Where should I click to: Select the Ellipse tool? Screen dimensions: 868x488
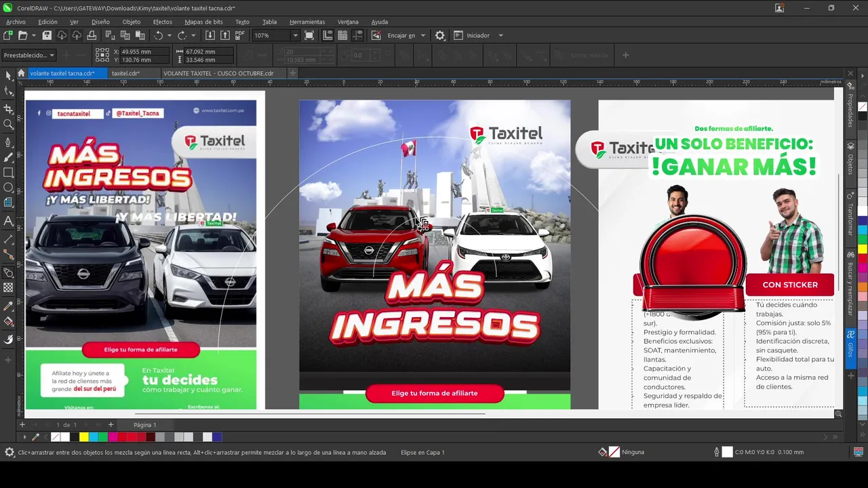[8, 188]
